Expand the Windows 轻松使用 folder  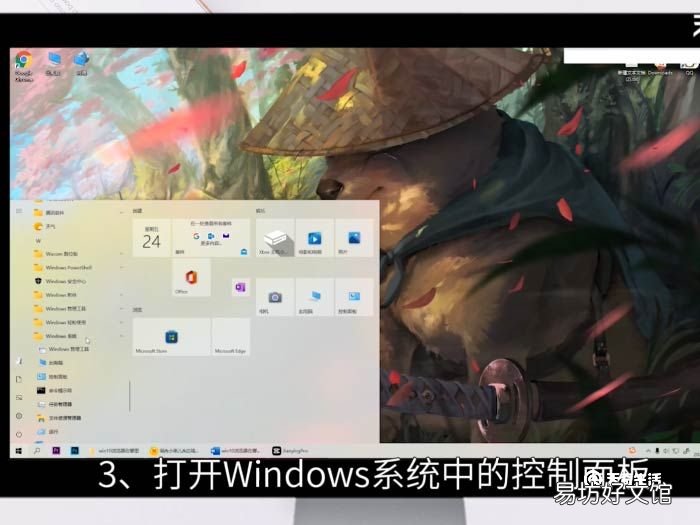[77, 322]
